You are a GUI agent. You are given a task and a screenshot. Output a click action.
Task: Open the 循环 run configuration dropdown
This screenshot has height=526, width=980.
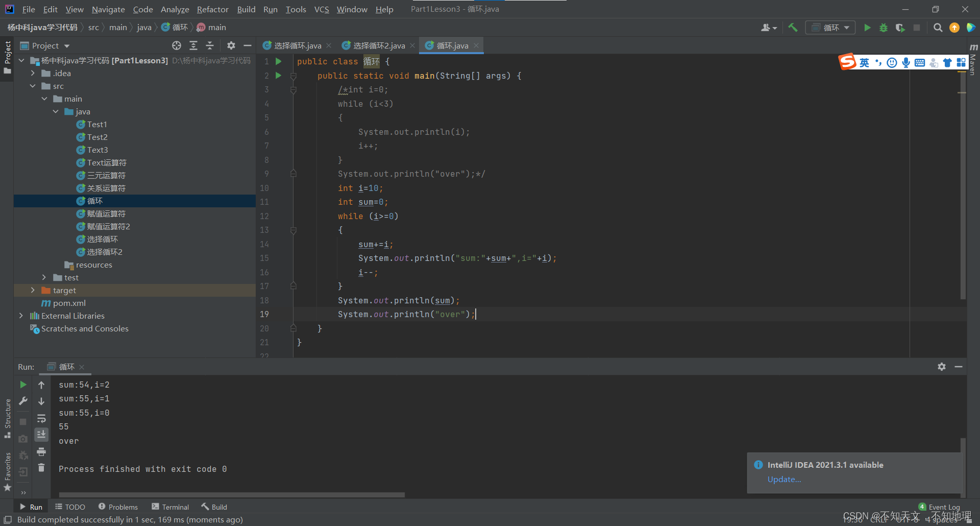point(830,28)
